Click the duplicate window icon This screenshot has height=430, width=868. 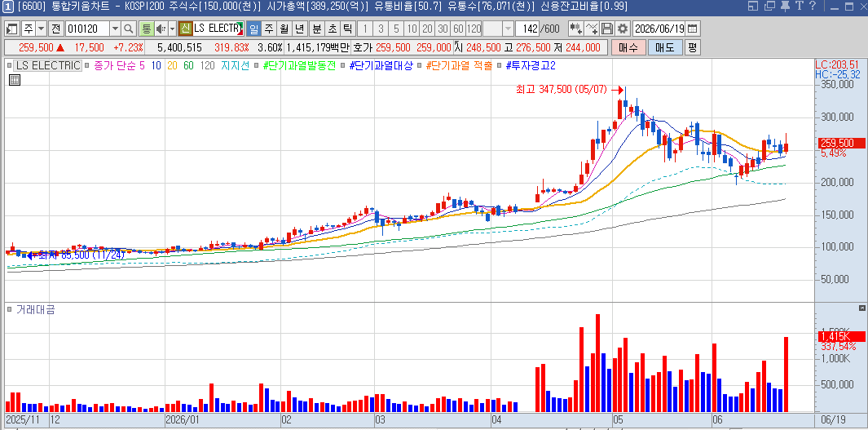pos(769,6)
